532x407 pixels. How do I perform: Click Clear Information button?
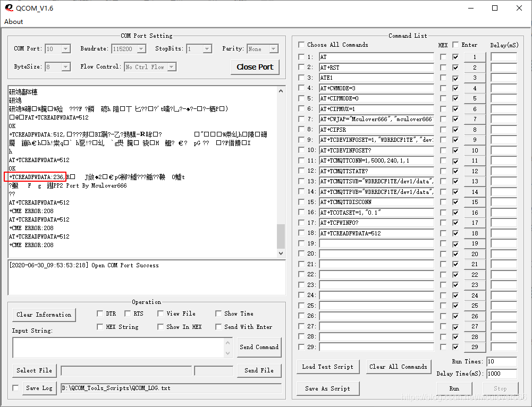(44, 315)
